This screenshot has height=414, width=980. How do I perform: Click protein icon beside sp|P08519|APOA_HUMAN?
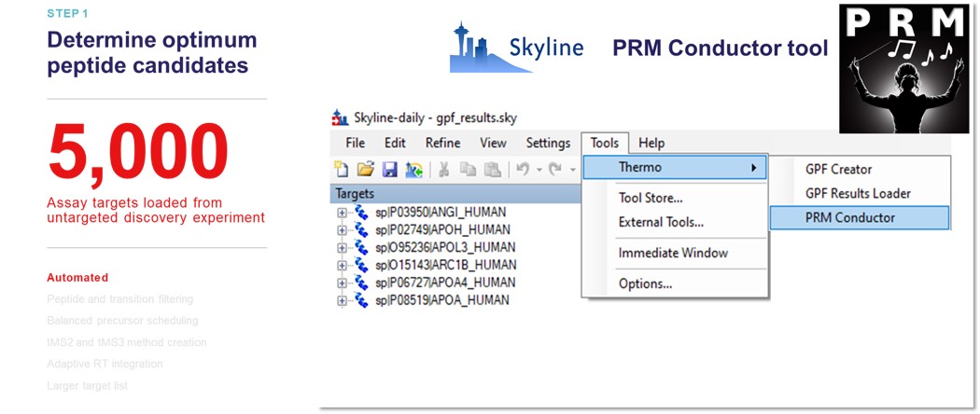(361, 300)
